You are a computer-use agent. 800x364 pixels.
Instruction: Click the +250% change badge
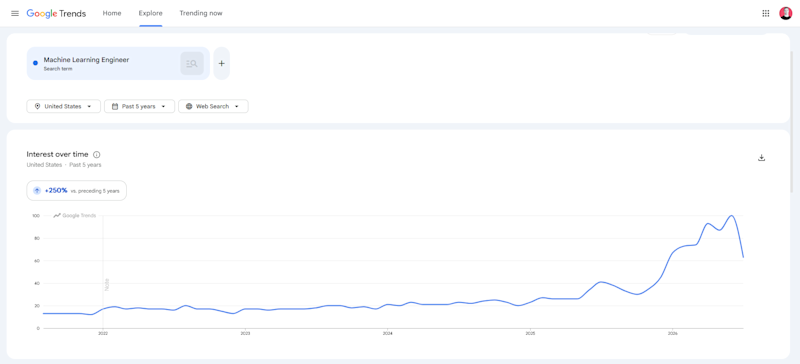tap(77, 190)
